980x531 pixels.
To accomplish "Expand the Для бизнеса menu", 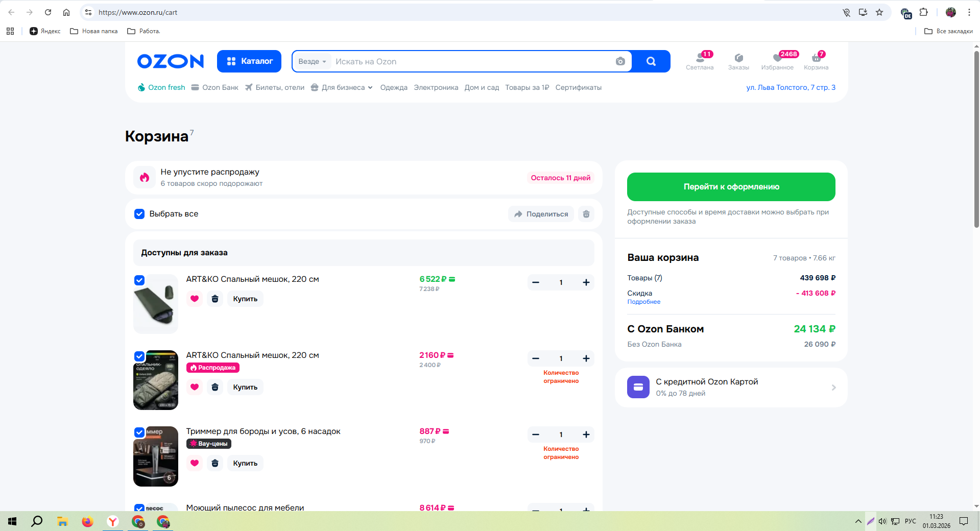I will pyautogui.click(x=342, y=88).
